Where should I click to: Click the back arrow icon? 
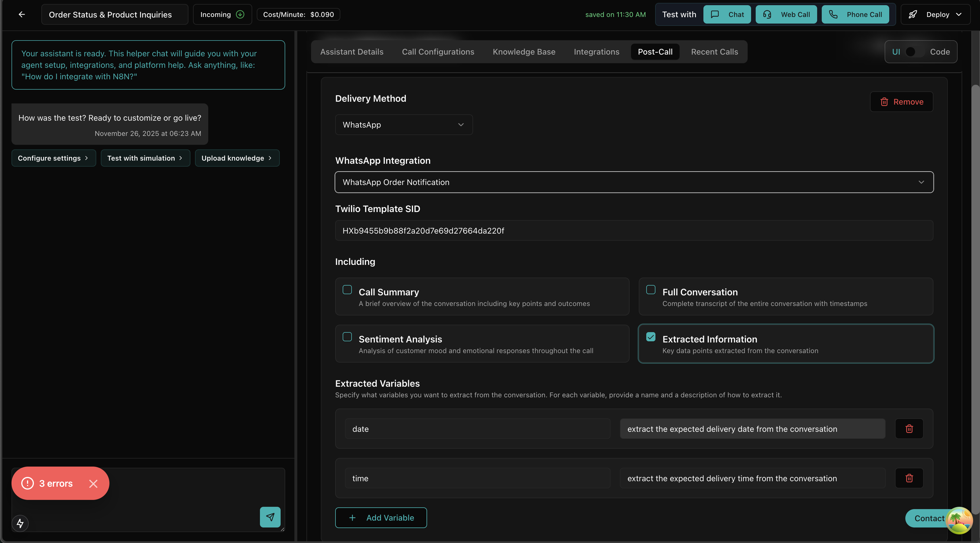pyautogui.click(x=22, y=14)
